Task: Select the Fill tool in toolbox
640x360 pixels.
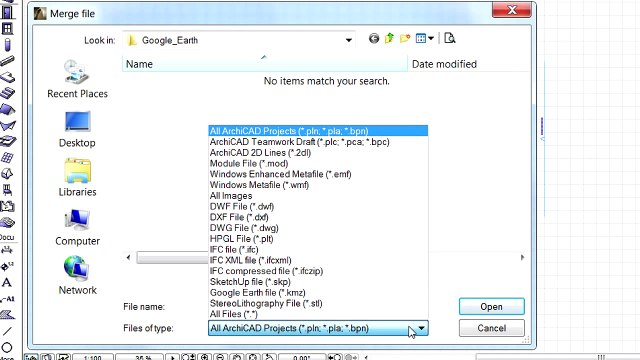Action: point(7,315)
